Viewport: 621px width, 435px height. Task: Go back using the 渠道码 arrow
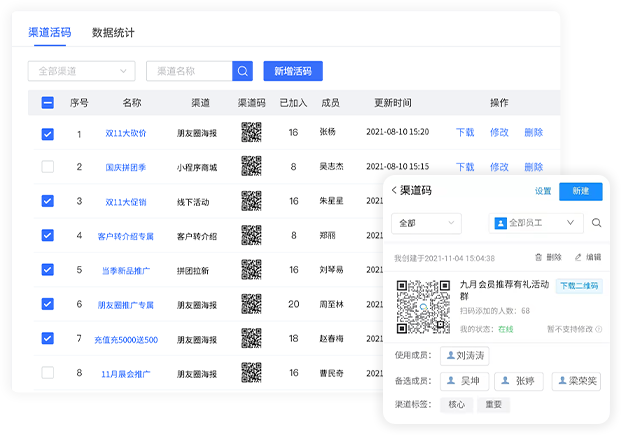tap(394, 191)
